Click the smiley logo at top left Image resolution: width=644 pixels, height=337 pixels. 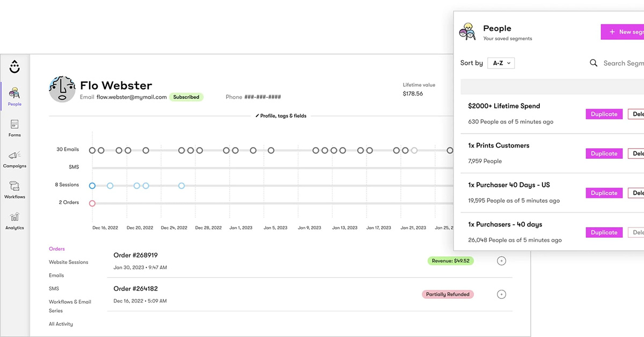pyautogui.click(x=14, y=67)
